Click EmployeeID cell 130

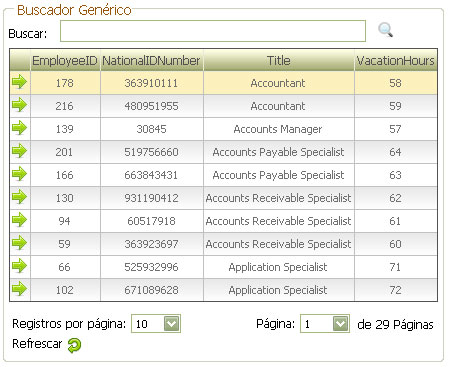click(65, 198)
